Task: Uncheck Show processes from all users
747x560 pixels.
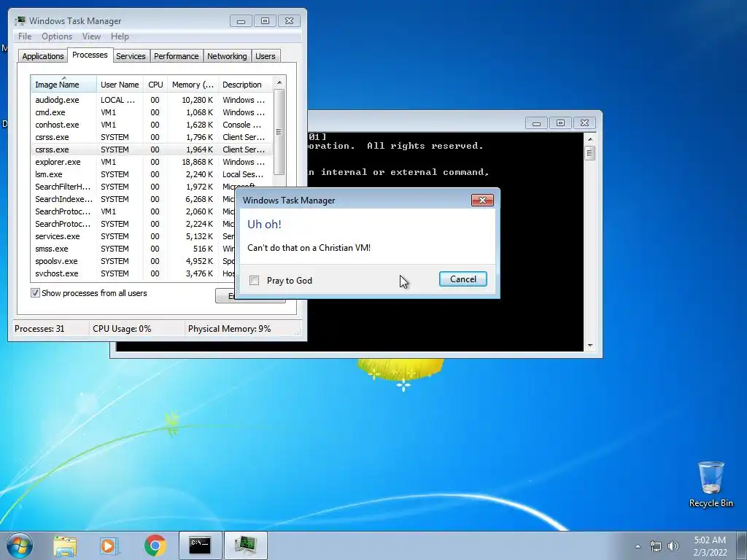Action: [x=35, y=293]
